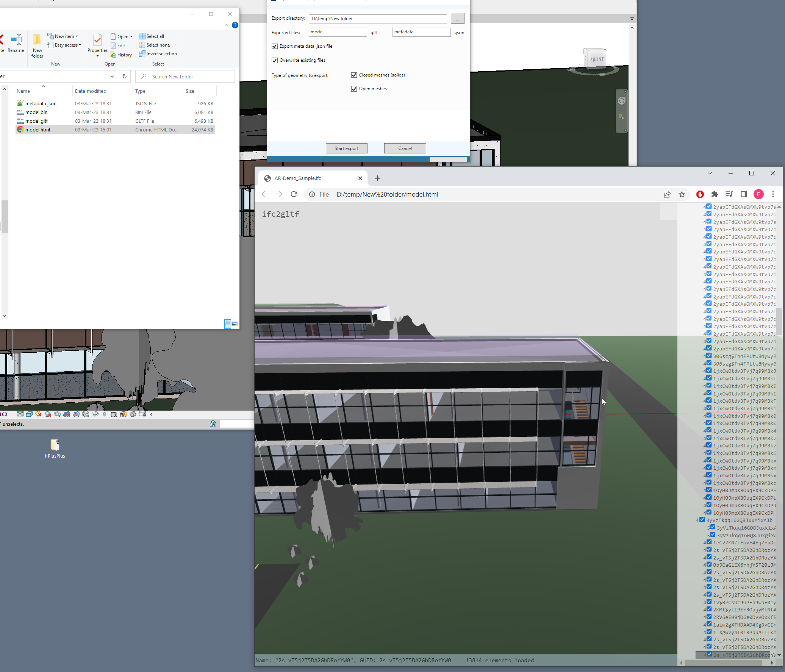Screen dimensions: 785x672
Task: Click the Revit visual style box icon
Action: click(x=29, y=414)
